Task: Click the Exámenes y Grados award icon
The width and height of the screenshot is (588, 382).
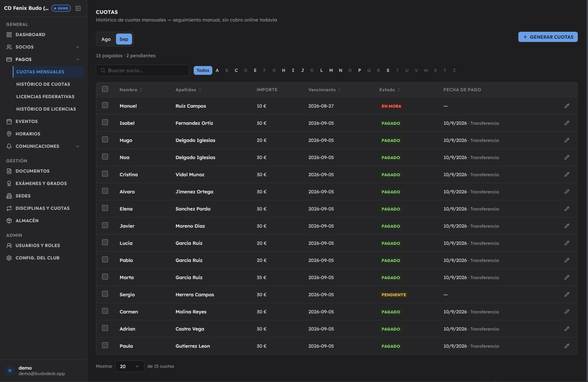Action: [x=9, y=184]
